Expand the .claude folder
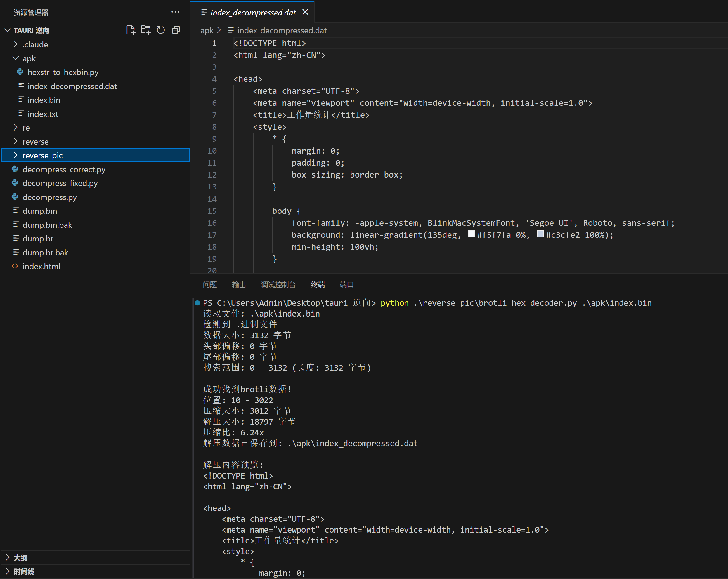The height and width of the screenshot is (579, 728). [x=15, y=44]
